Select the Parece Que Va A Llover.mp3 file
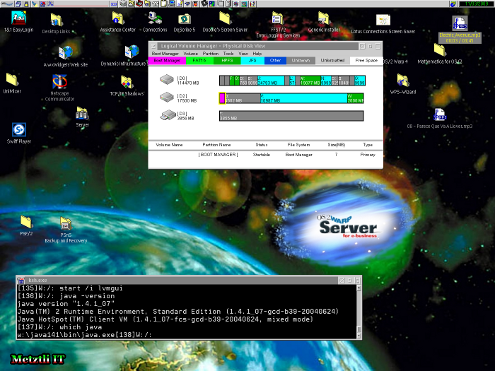This screenshot has width=495, height=371. (440, 115)
